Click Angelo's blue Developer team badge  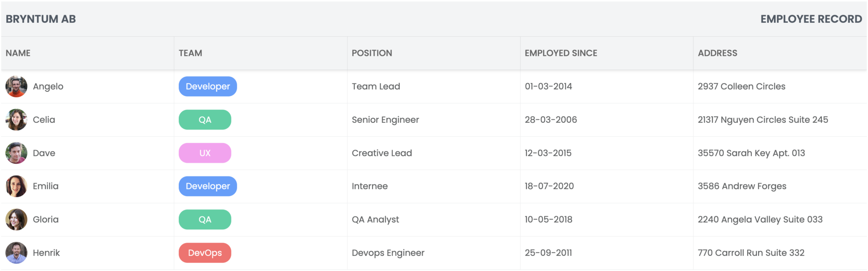pos(208,86)
